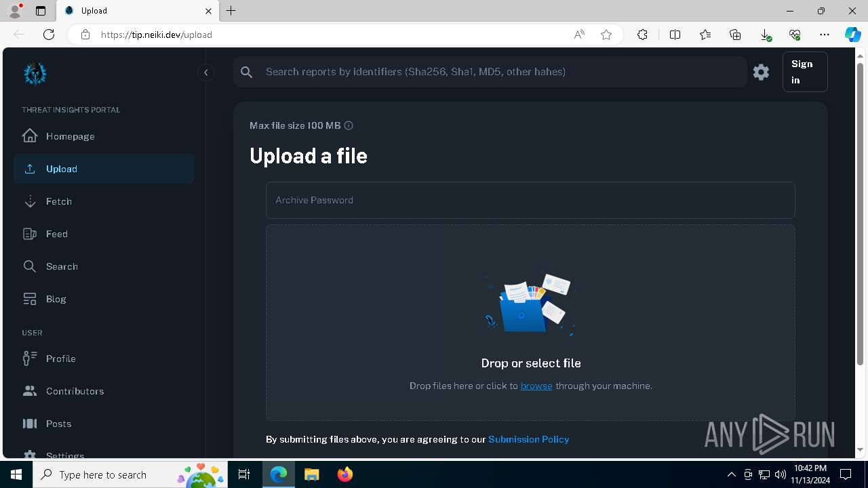Launch Firefox from the taskbar
The width and height of the screenshot is (868, 488).
pyautogui.click(x=345, y=474)
